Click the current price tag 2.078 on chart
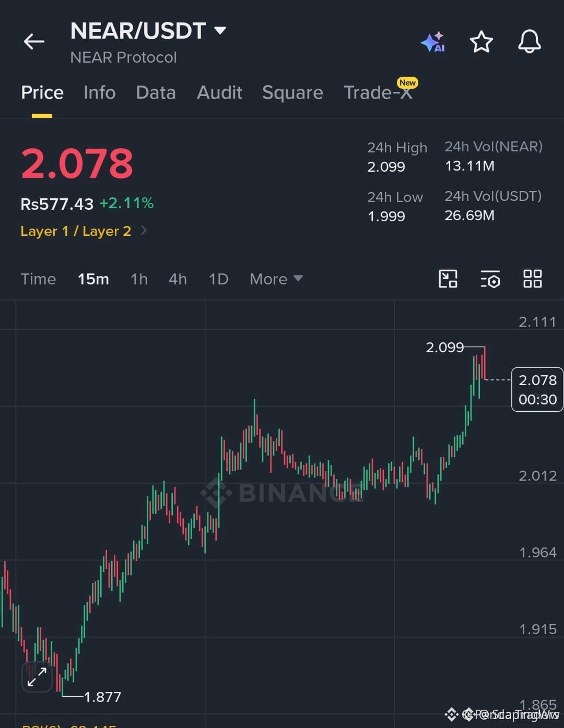 click(x=537, y=389)
